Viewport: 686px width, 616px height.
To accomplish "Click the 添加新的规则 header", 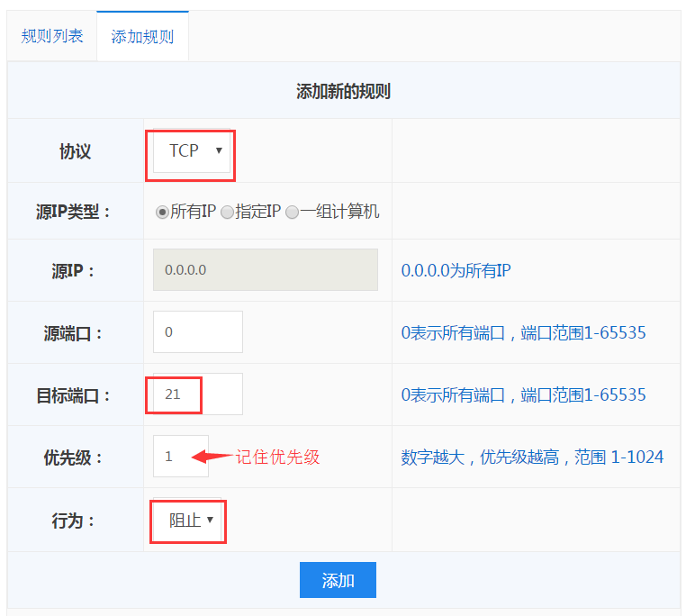I will click(343, 91).
